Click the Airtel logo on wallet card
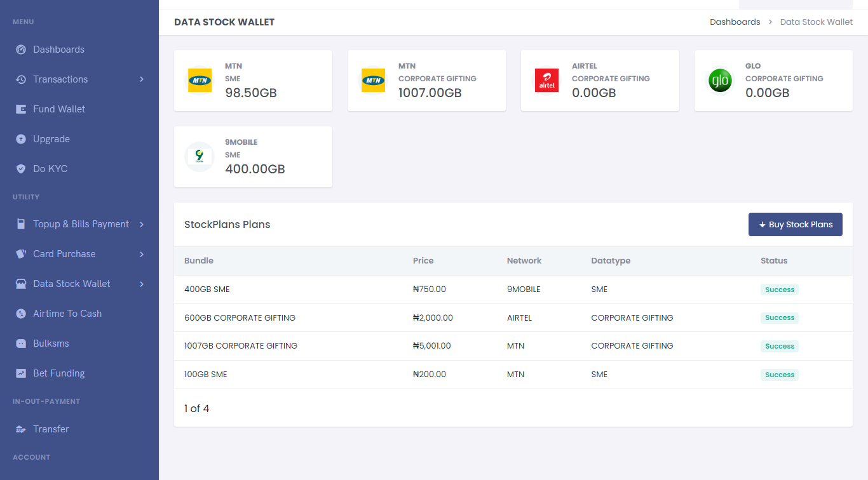This screenshot has width=868, height=480. click(x=546, y=81)
